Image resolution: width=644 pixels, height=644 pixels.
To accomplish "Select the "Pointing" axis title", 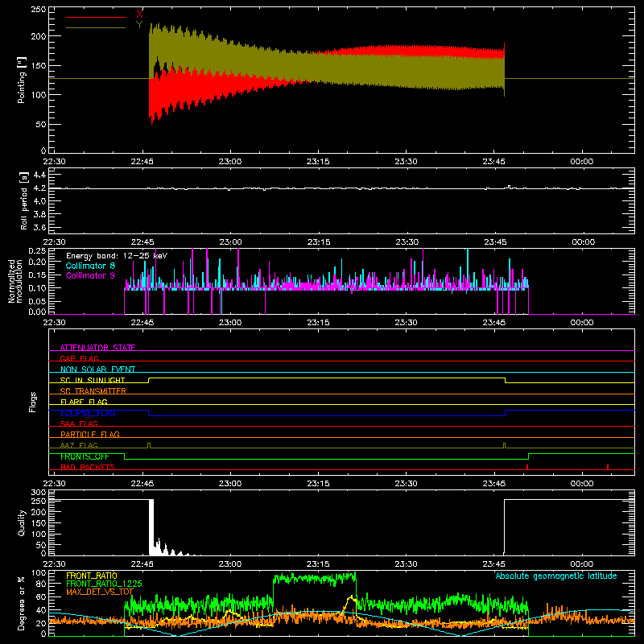I will 22,80.
